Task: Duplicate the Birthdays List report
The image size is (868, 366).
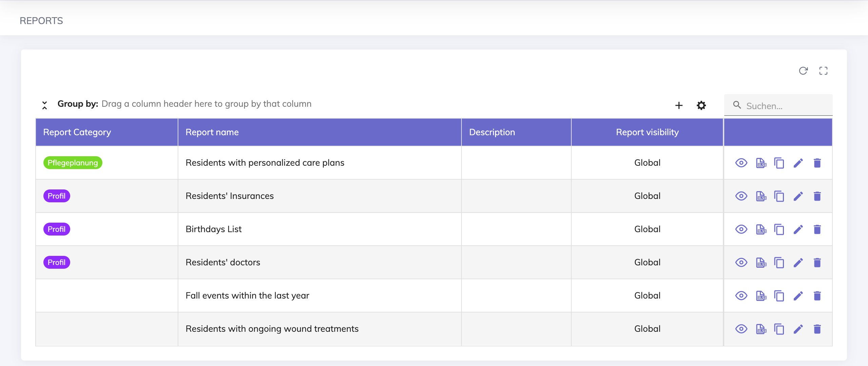Action: tap(779, 229)
